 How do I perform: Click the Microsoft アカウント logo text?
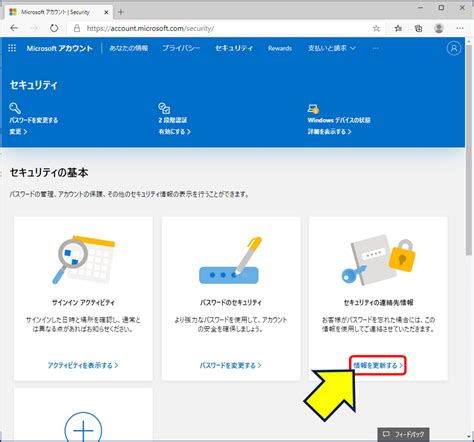[x=59, y=48]
